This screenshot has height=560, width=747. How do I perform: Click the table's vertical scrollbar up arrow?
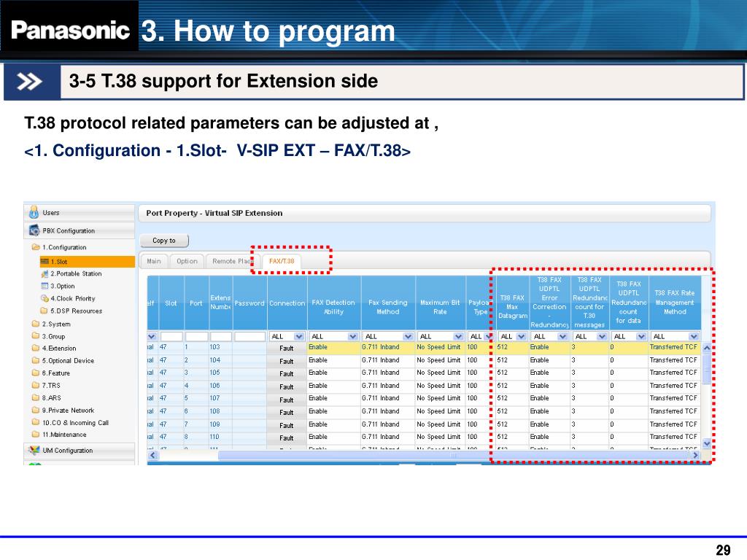[707, 348]
